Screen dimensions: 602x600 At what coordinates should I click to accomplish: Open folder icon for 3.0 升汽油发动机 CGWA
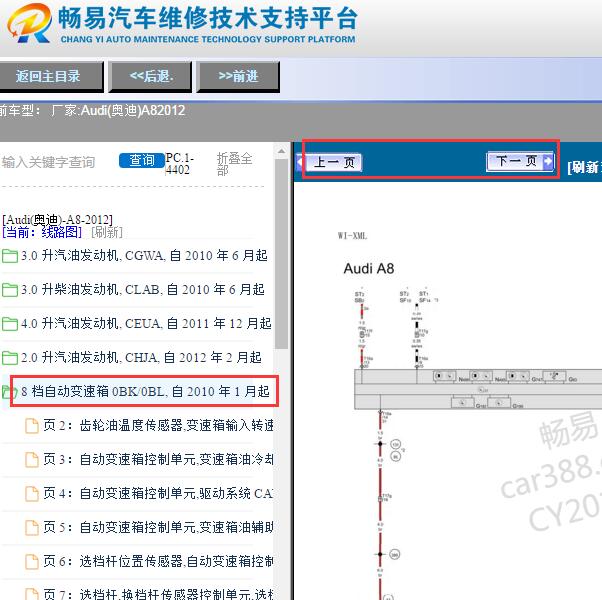[x=10, y=256]
